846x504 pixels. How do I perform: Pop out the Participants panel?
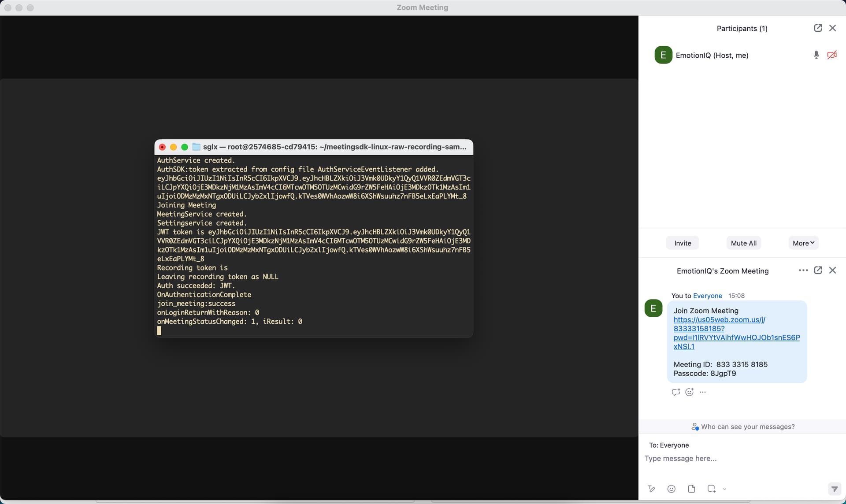click(818, 28)
